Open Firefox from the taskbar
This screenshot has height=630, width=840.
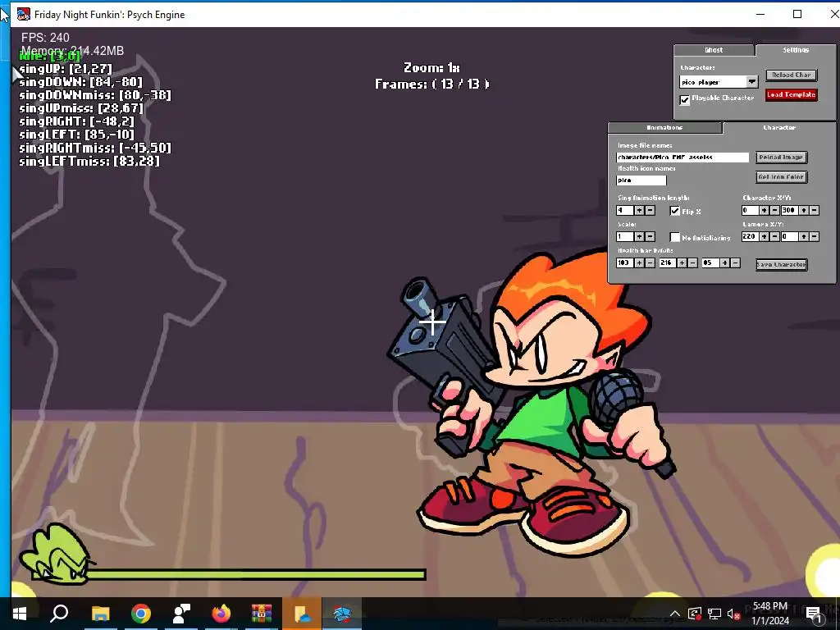point(221,614)
